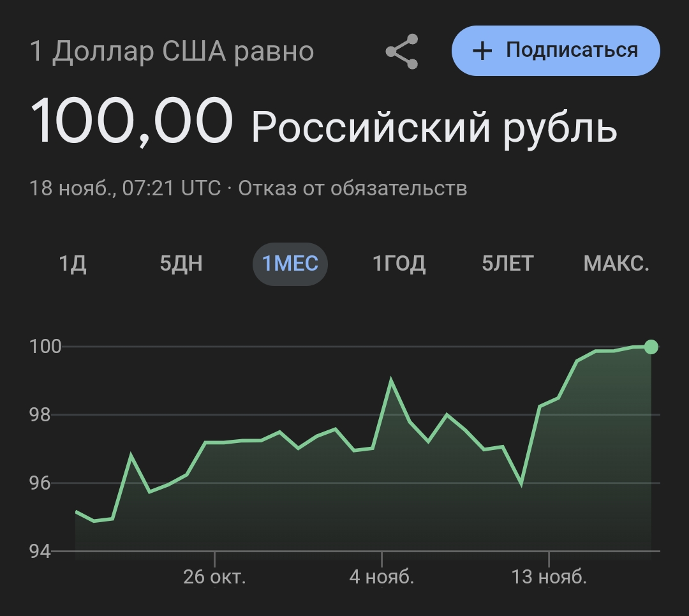Click the plus icon in Подписаться
Viewport: 689px width, 616px height.
[483, 50]
